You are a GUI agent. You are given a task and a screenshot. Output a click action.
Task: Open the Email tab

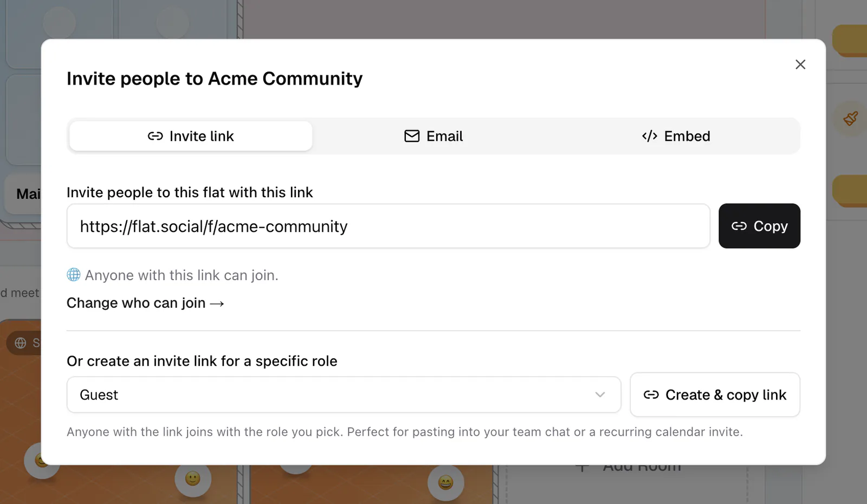coord(433,136)
